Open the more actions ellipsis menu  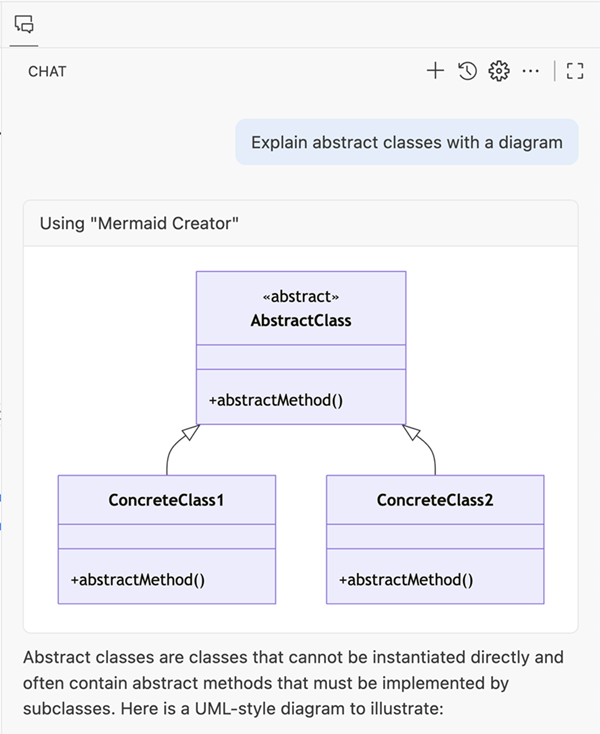point(531,71)
